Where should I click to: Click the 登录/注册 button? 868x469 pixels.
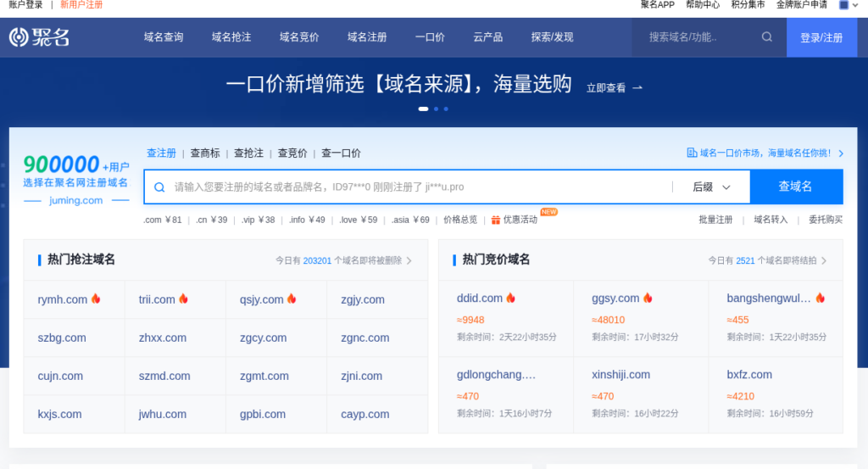pos(821,37)
